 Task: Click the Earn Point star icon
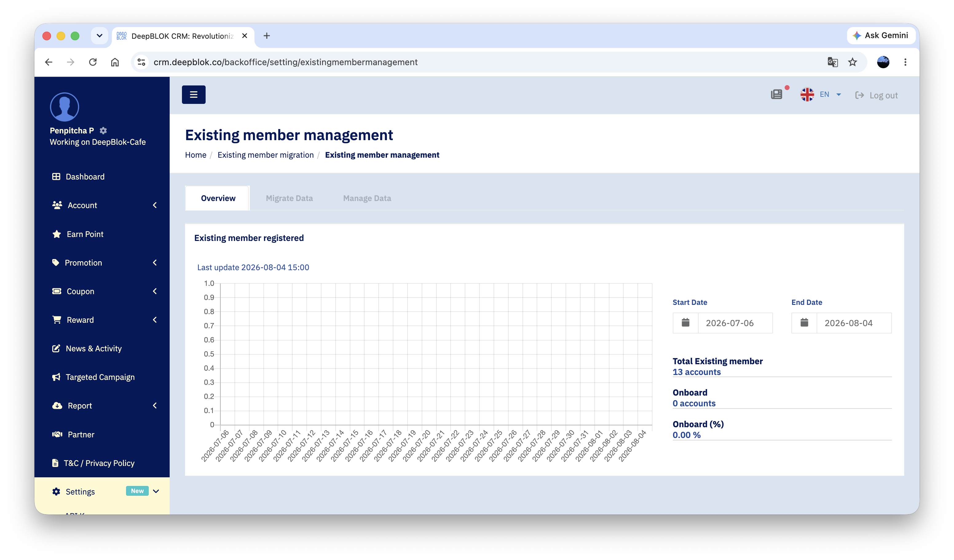point(57,234)
